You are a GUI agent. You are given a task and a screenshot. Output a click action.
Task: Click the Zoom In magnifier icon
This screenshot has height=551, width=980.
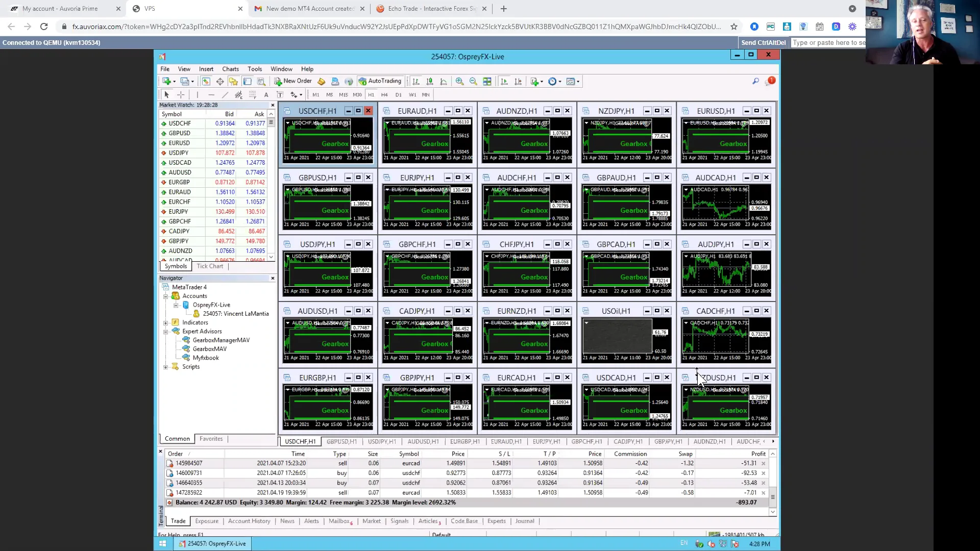pyautogui.click(x=459, y=81)
